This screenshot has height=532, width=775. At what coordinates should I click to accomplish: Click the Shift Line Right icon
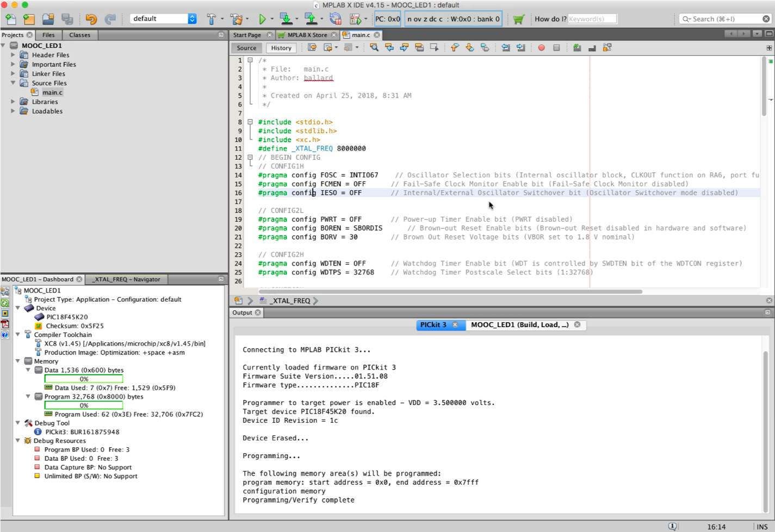click(x=521, y=48)
